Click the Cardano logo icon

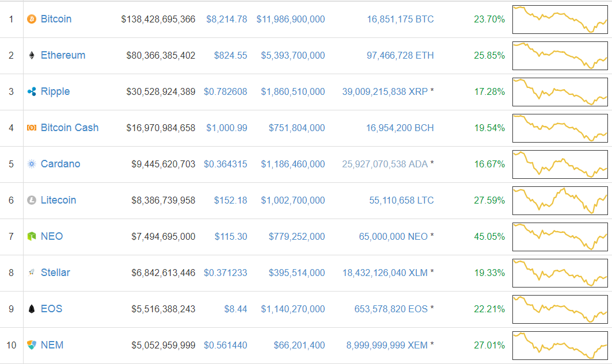point(32,164)
